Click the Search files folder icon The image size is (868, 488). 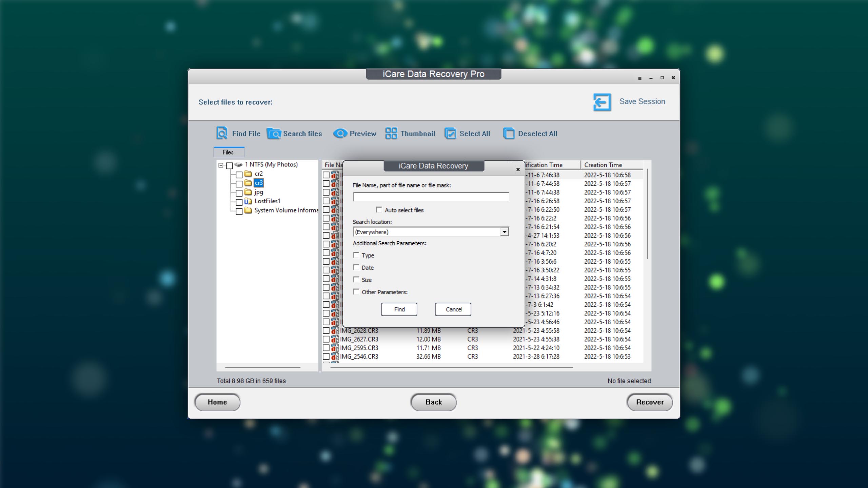tap(274, 134)
